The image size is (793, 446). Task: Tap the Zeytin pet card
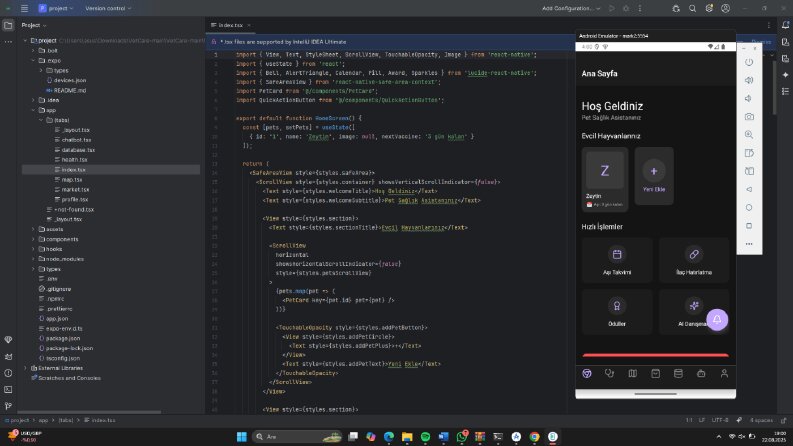605,180
